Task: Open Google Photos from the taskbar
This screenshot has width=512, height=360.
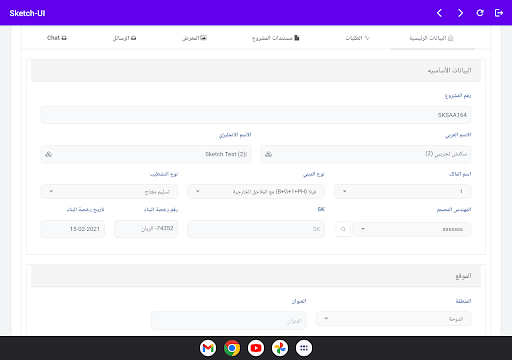Action: pos(280,348)
